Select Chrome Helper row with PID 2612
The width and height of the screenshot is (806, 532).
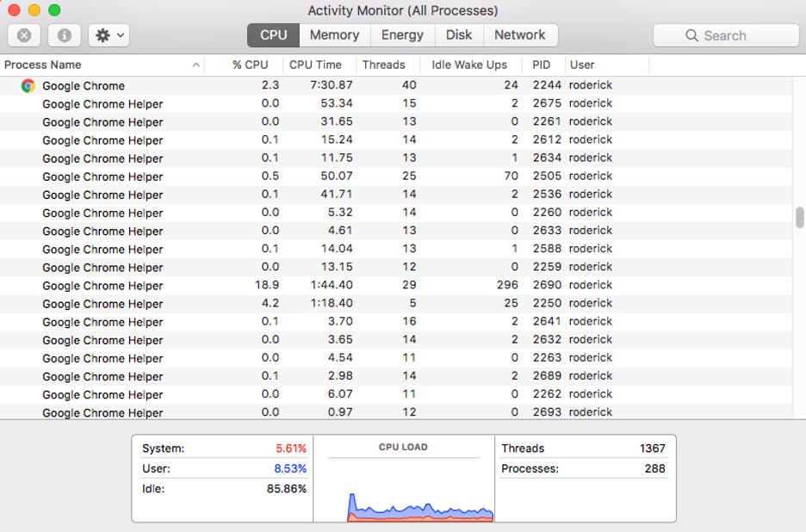pyautogui.click(x=396, y=139)
